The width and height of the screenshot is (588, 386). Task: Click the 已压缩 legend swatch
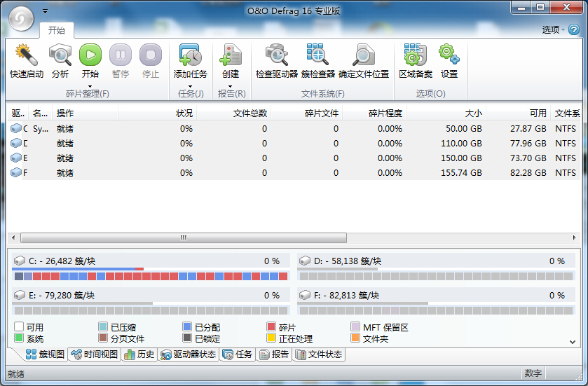tap(103, 326)
